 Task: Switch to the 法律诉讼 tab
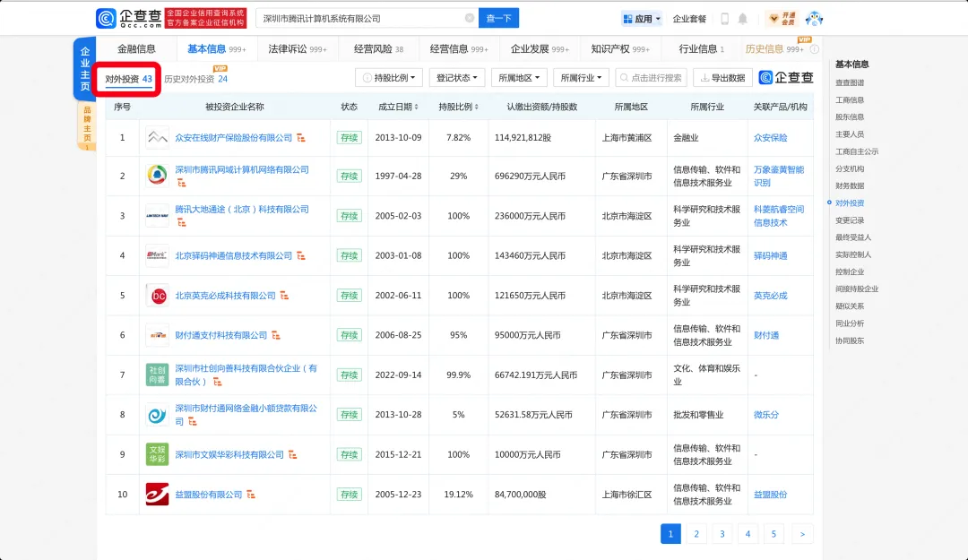point(297,48)
